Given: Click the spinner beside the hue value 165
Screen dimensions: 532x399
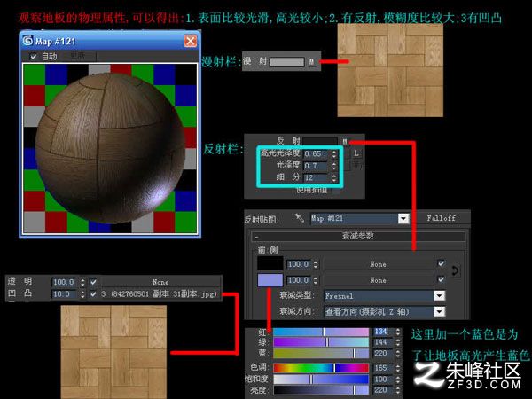Looking at the screenshot, I should click(x=398, y=368).
